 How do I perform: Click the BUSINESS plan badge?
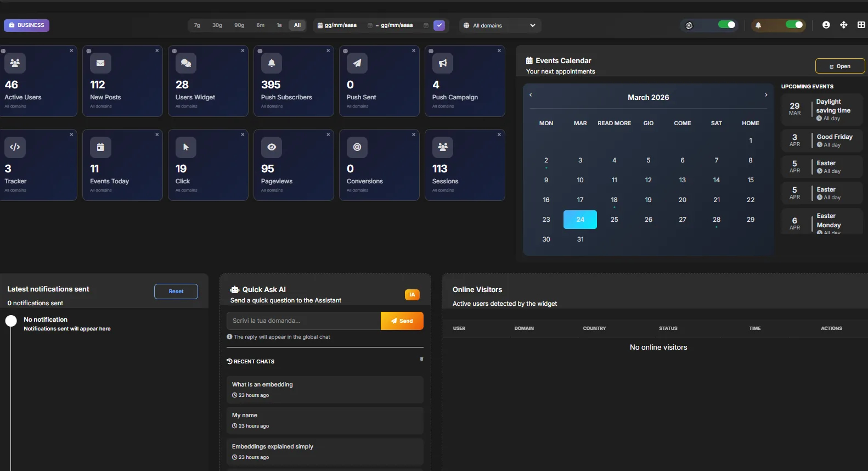[x=26, y=25]
